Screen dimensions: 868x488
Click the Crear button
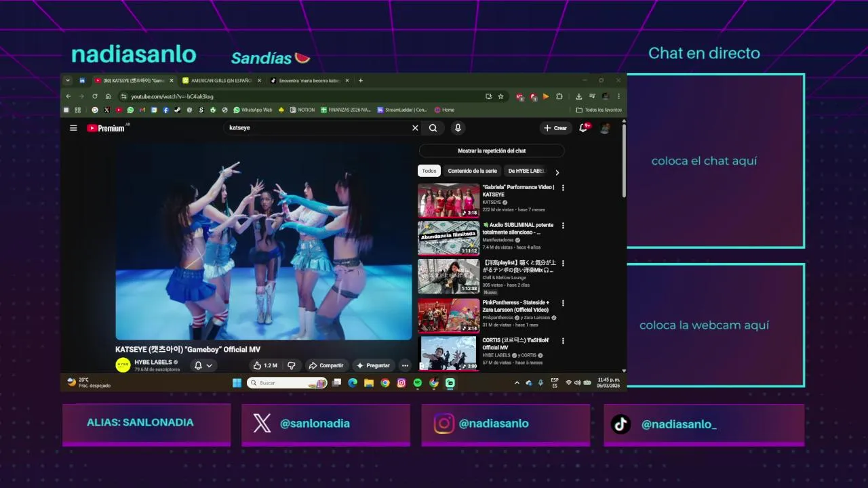(x=555, y=128)
